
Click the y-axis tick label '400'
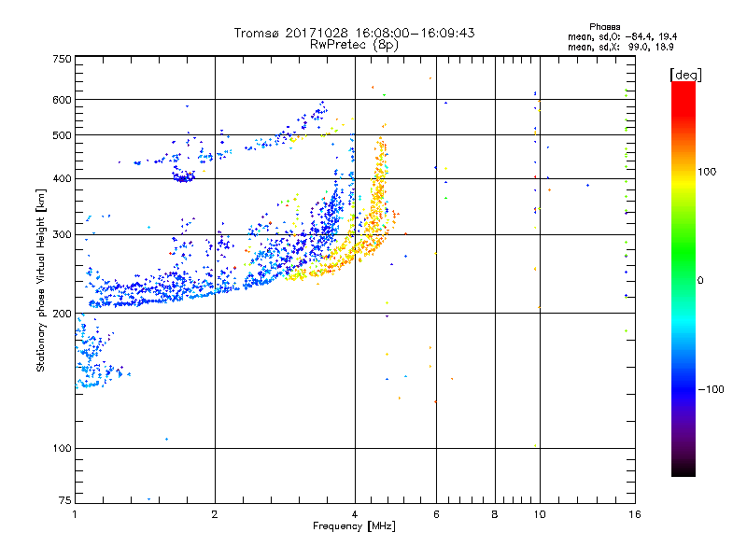coord(62,179)
